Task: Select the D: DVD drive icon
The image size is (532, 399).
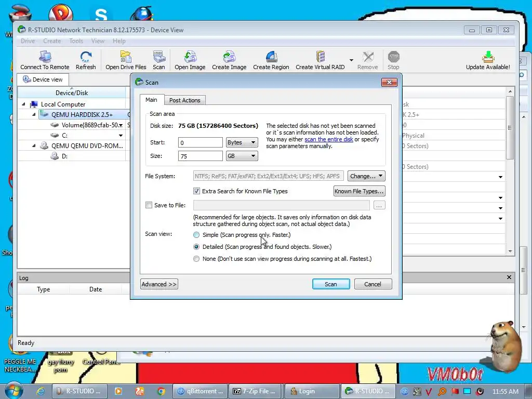Action: 55,156
